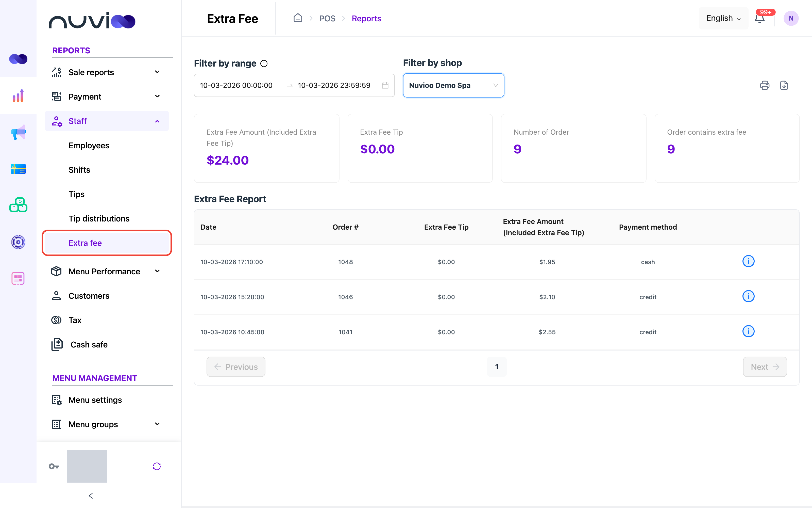Click the calendar icon in date range
The height and width of the screenshot is (508, 812).
coord(385,85)
